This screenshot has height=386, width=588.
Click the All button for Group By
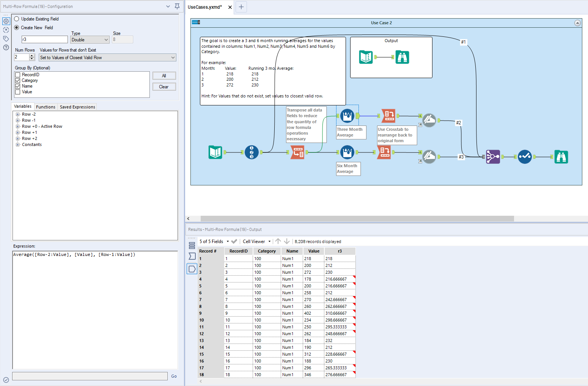164,75
